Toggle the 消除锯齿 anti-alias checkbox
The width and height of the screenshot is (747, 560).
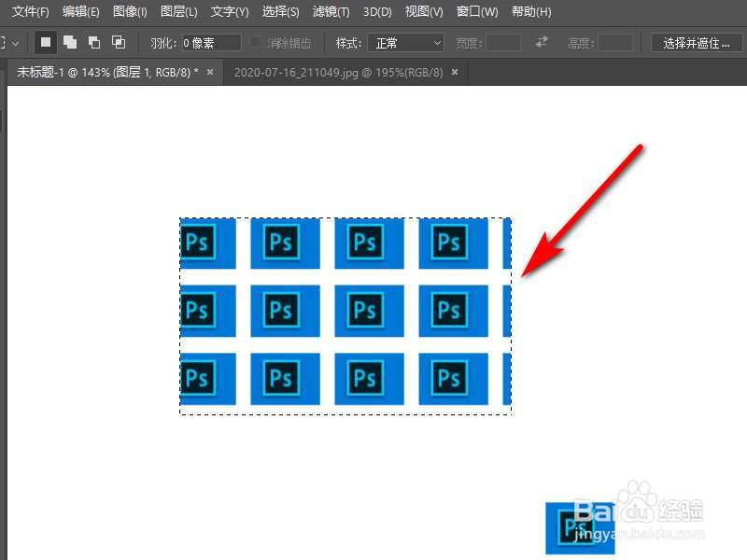pyautogui.click(x=255, y=43)
